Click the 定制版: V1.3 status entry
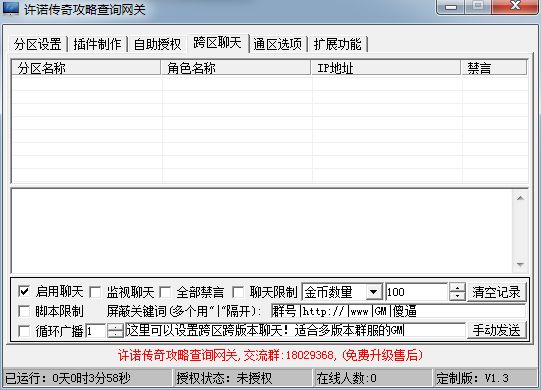This screenshot has height=390, width=541. [485, 378]
